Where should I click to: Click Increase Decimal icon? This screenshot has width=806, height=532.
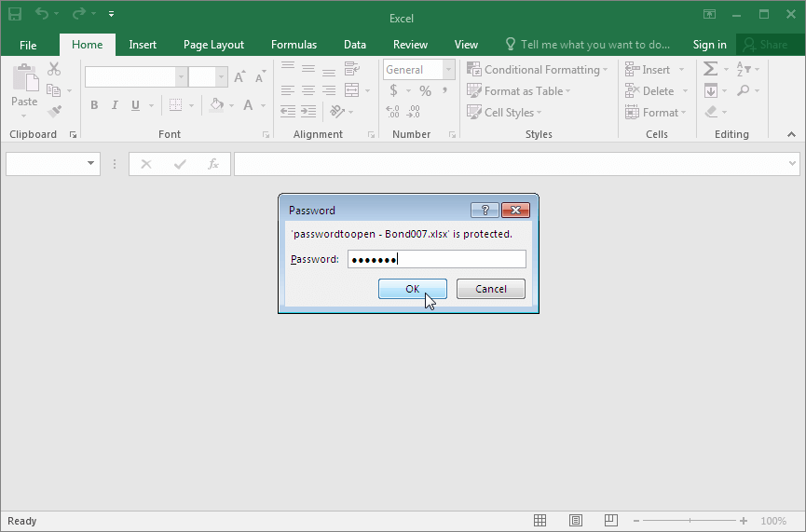click(392, 112)
